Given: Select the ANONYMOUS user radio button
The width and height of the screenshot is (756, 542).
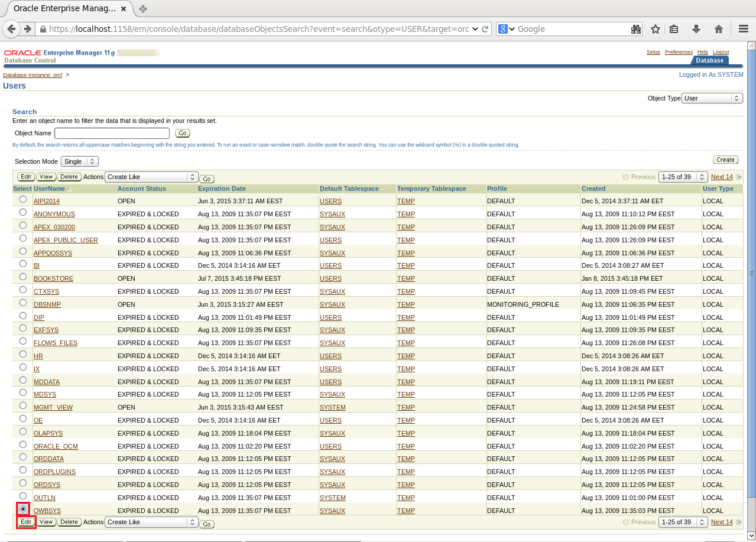Looking at the screenshot, I should coord(23,212).
